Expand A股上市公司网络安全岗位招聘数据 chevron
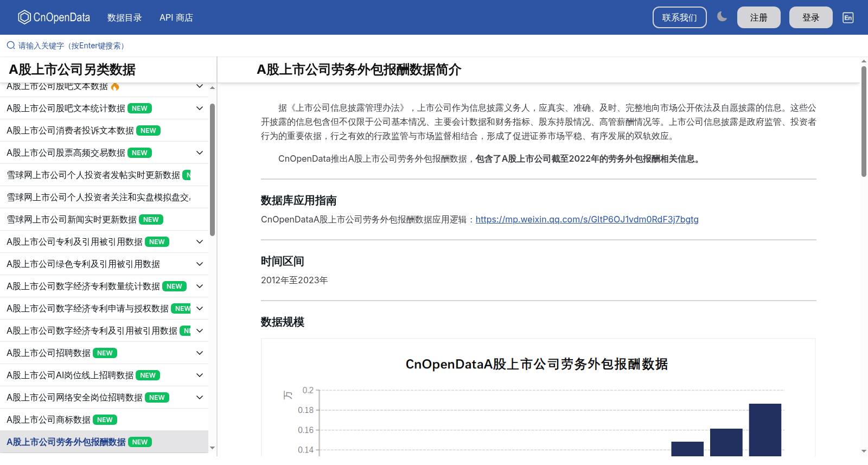The height and width of the screenshot is (465, 868). point(200,398)
